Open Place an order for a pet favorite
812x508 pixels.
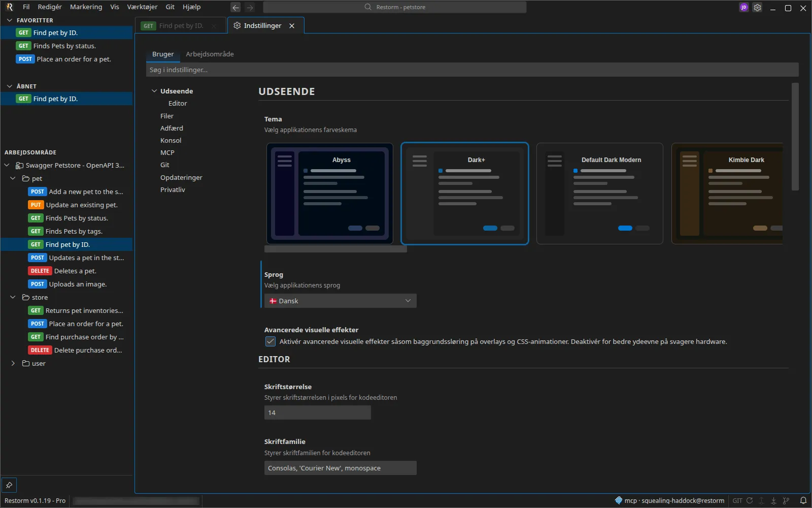(x=67, y=59)
